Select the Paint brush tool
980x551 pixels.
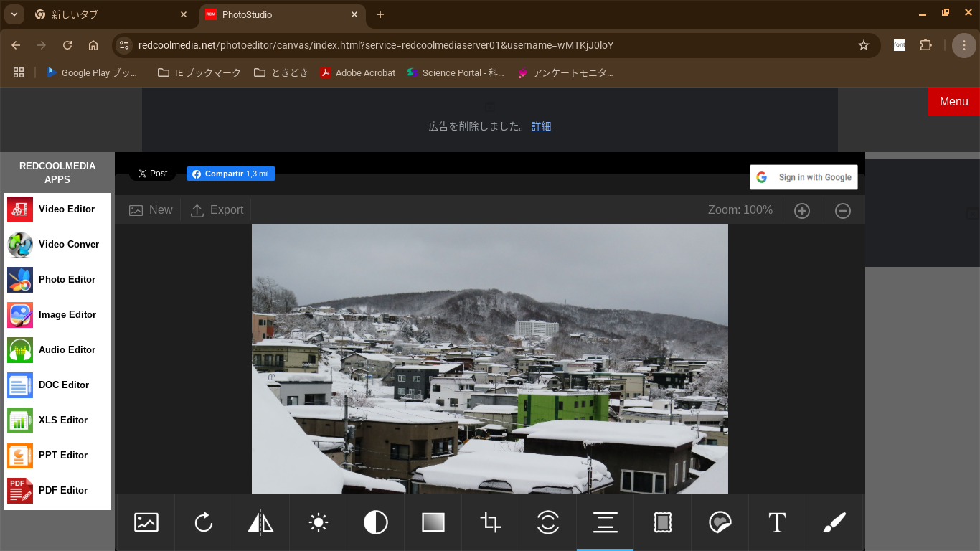(x=834, y=522)
